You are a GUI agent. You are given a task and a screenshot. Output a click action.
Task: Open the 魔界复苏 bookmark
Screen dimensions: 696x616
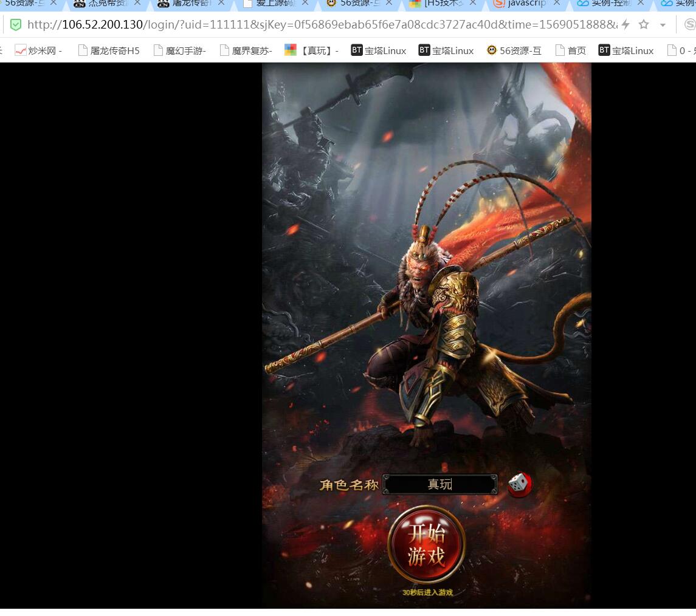click(246, 50)
